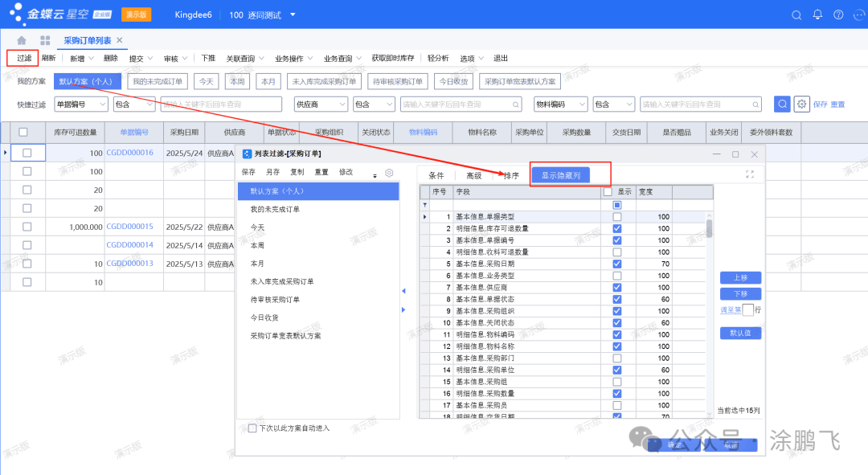868x475 pixels.
Task: Click the home icon tab
Action: tap(22, 40)
